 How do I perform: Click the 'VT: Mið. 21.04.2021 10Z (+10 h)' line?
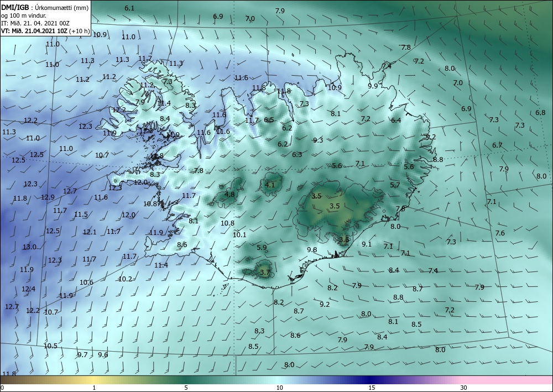(45, 31)
